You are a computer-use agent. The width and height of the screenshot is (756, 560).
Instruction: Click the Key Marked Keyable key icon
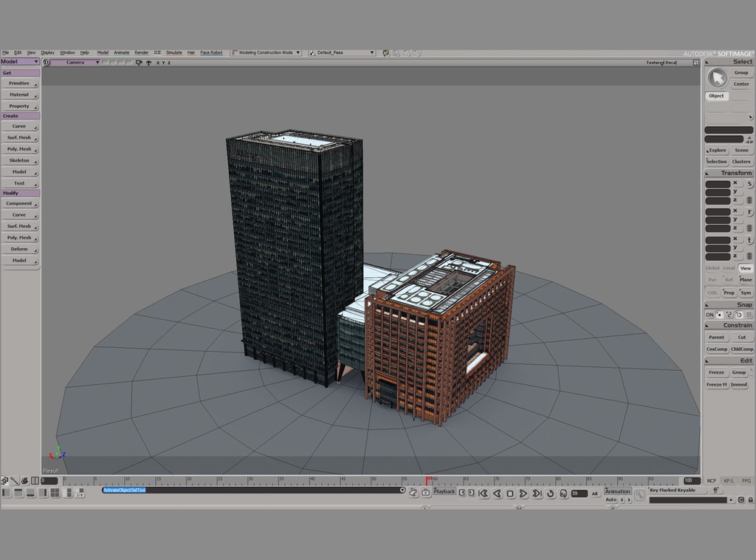[x=638, y=495]
